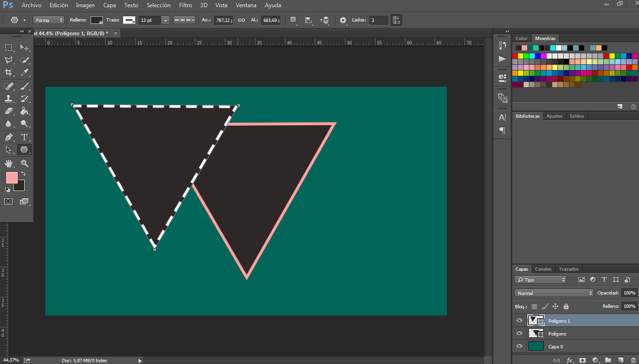Select the Horizontal Type tool
The width and height of the screenshot is (639, 364).
(24, 137)
